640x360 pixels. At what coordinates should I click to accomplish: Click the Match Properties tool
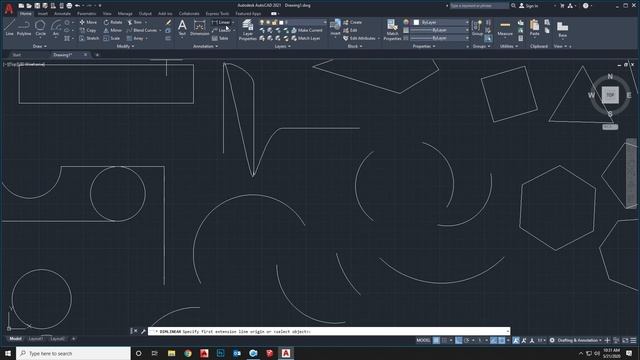click(393, 30)
